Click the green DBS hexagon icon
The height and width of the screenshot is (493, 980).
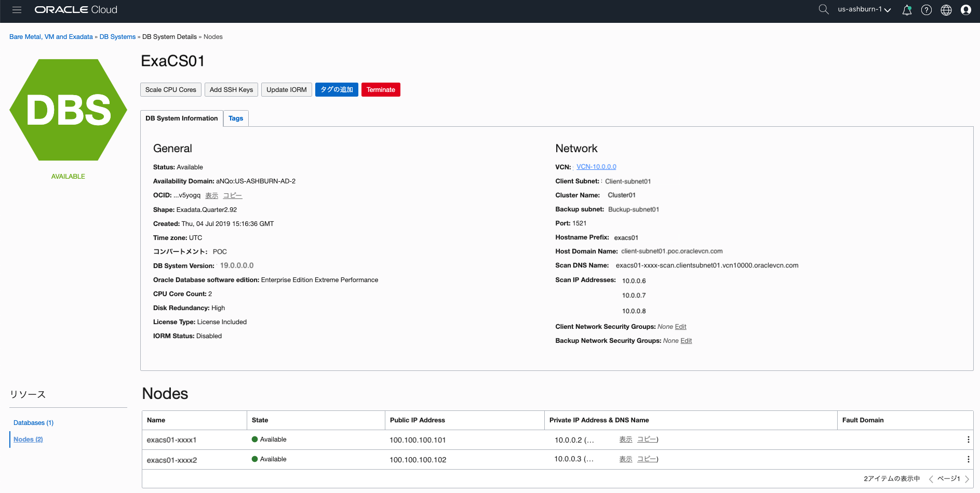coord(68,110)
